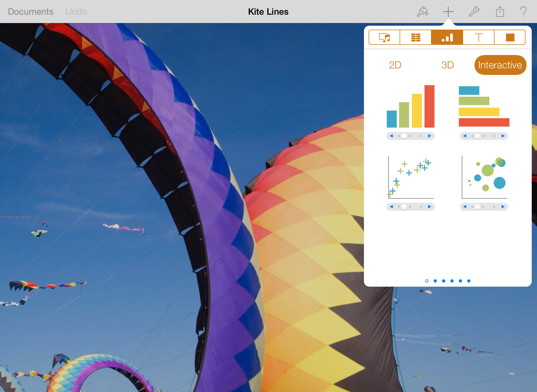Open the wrench Tools menu

pos(474,12)
